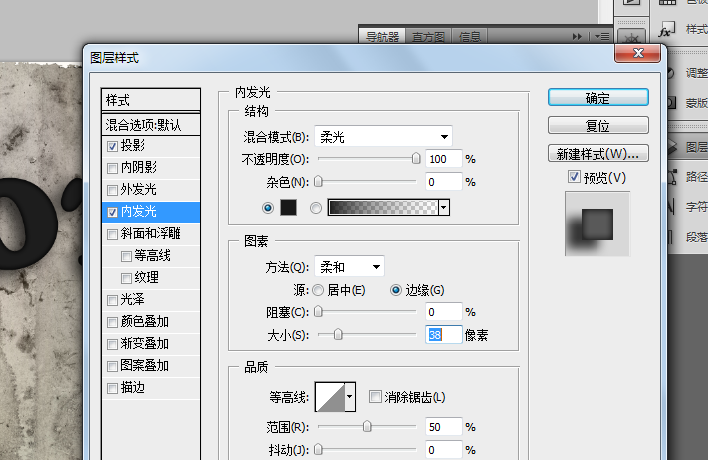
Task: Open the 等高线 contour picker arrow
Action: coord(350,397)
